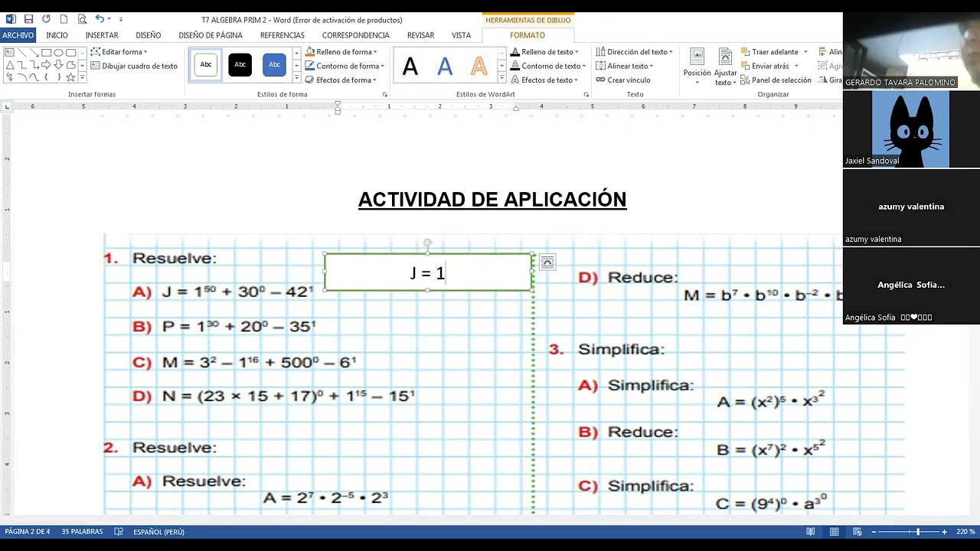Switch to the INSERTAR tab
The height and width of the screenshot is (551, 980).
tap(102, 35)
